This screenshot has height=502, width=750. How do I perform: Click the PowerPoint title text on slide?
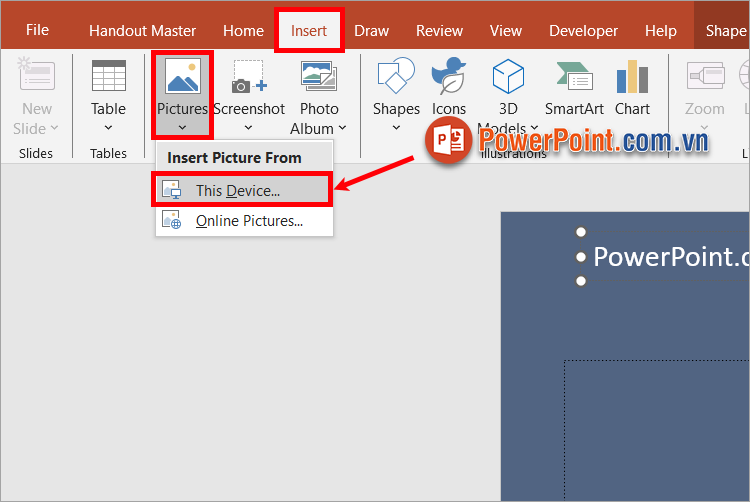670,256
